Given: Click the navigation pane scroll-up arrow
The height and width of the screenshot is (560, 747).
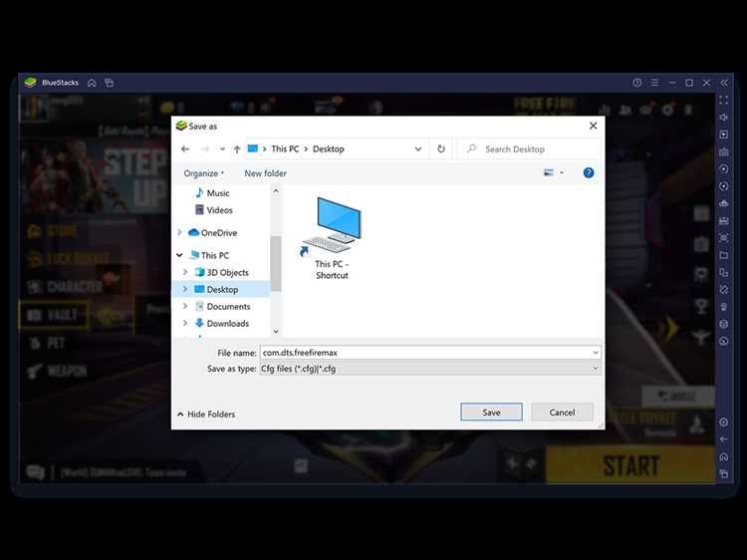Looking at the screenshot, I should coord(275,191).
